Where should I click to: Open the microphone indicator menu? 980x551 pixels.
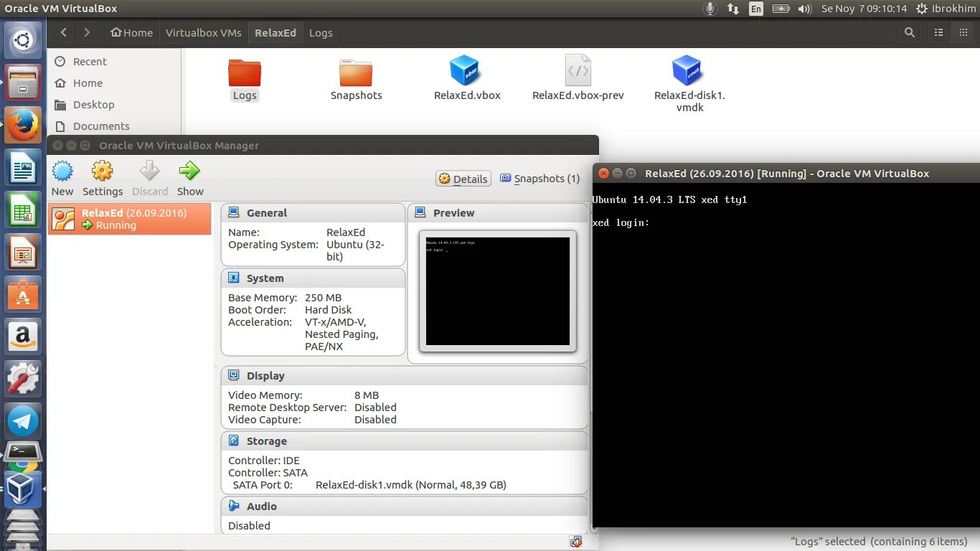pyautogui.click(x=710, y=9)
